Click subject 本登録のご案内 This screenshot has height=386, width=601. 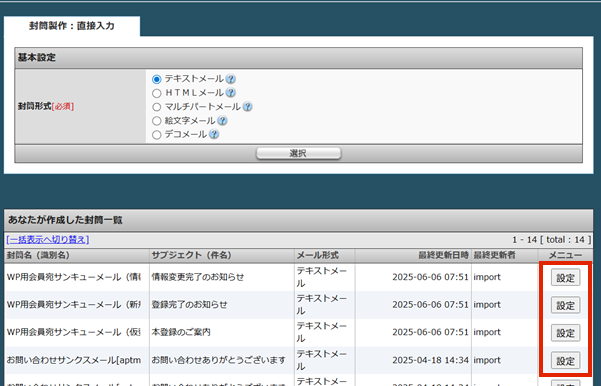tap(181, 332)
